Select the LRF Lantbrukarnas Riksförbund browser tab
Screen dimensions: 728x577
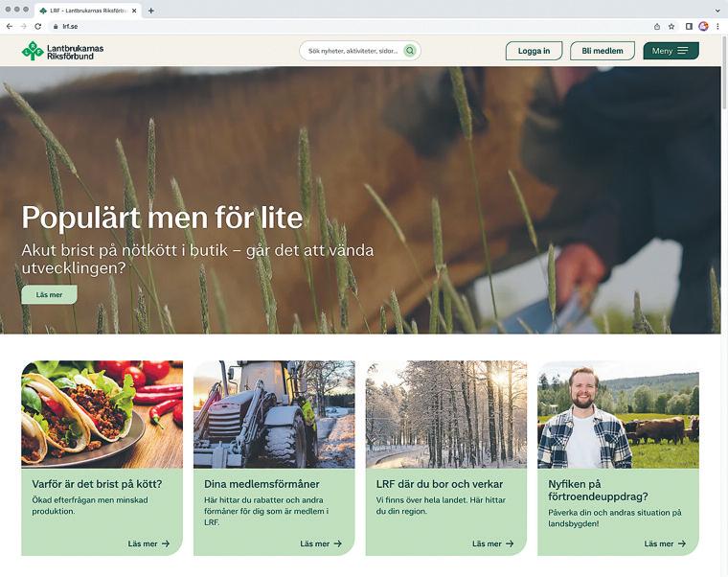click(83, 11)
